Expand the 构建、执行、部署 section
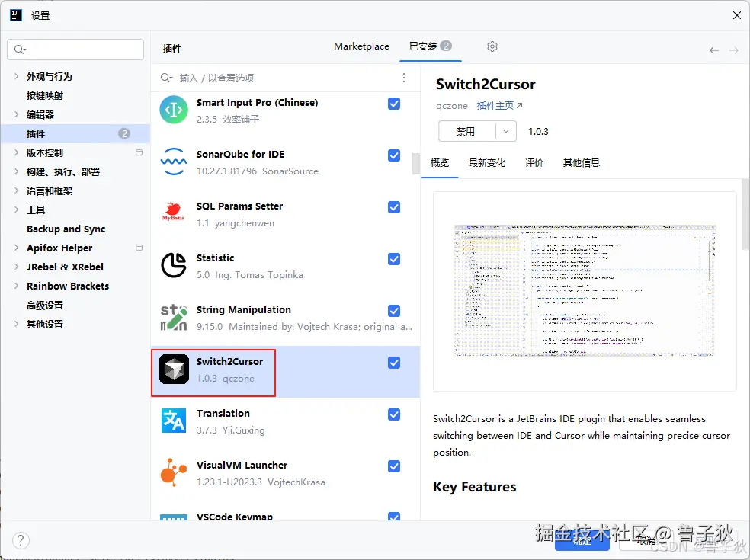Viewport: 750px width, 560px height. pos(16,171)
